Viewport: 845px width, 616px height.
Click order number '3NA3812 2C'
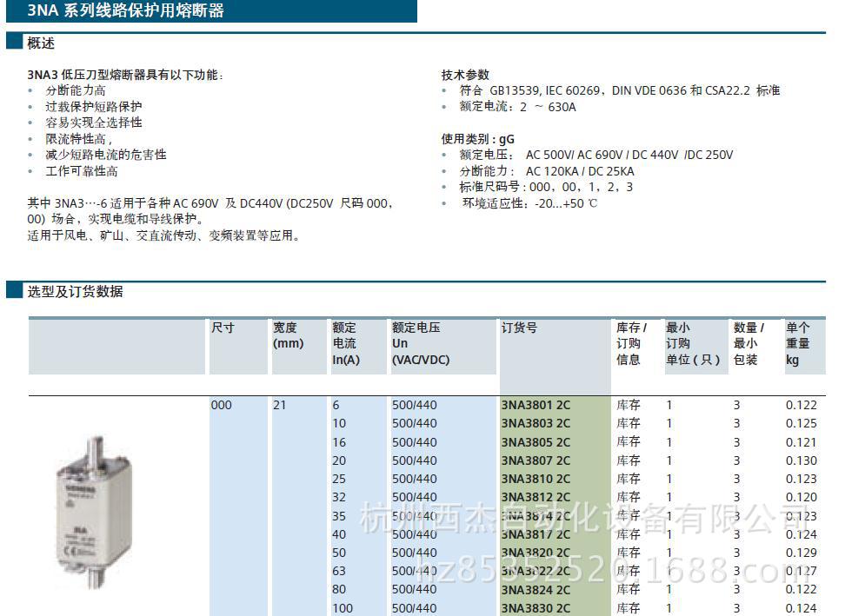(x=536, y=497)
